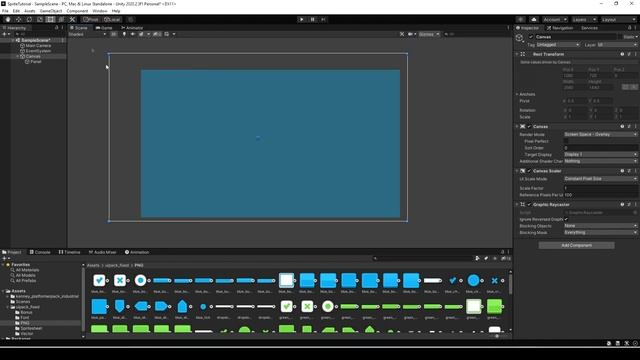Select the blue checkmark box sprite thumbnail
640x360 pixels.
pos(99,280)
